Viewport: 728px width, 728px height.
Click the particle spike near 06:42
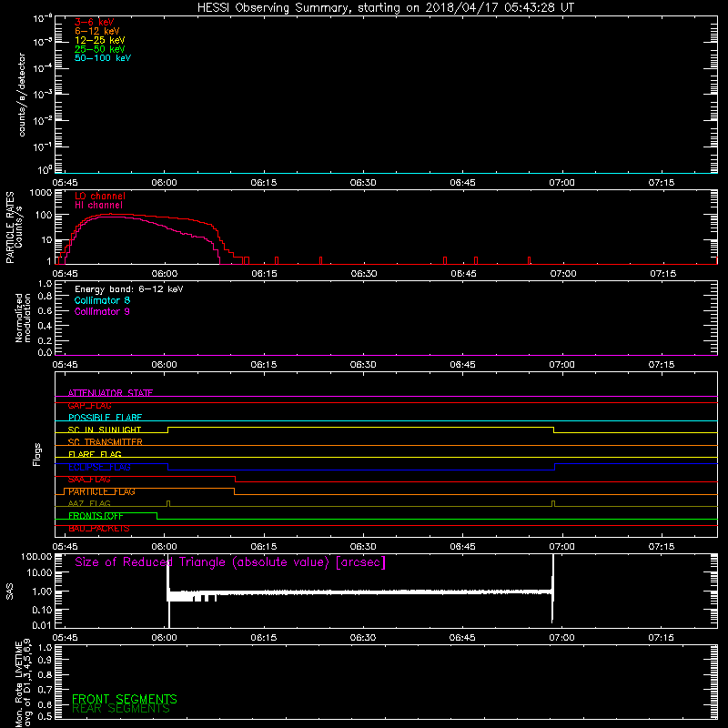(445, 260)
